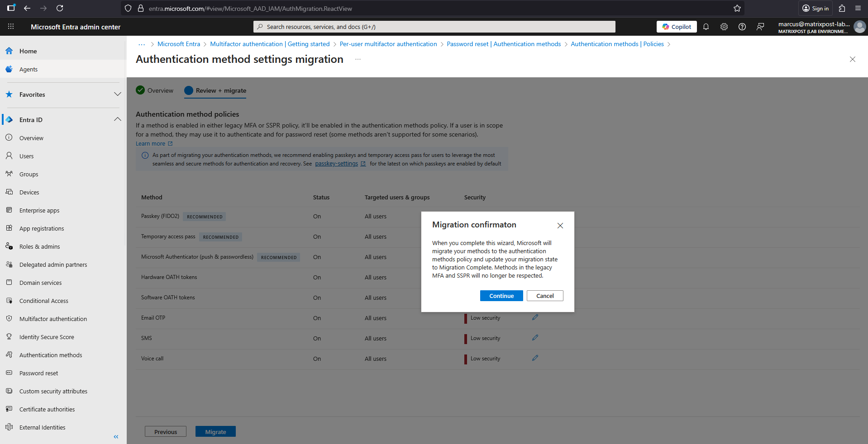Click the Home icon in the sidebar
868x444 pixels.
click(x=9, y=51)
